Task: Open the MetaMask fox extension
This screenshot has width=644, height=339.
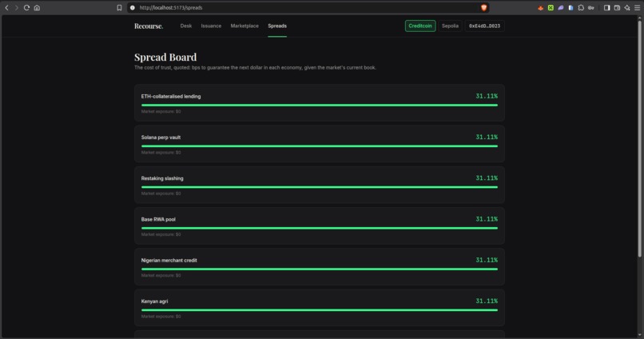Action: [x=540, y=8]
